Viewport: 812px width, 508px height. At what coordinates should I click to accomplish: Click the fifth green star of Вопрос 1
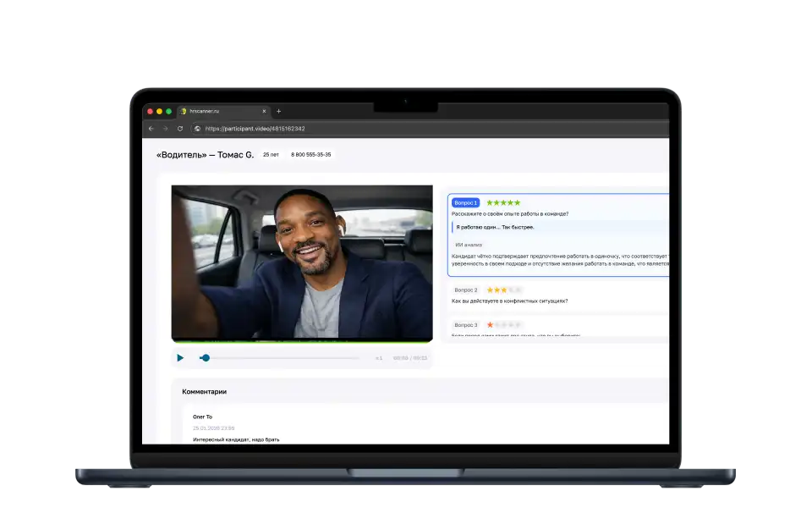pyautogui.click(x=517, y=203)
